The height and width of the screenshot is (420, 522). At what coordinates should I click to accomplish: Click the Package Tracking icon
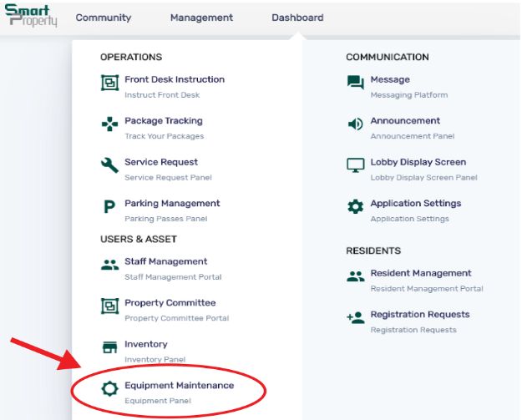109,124
